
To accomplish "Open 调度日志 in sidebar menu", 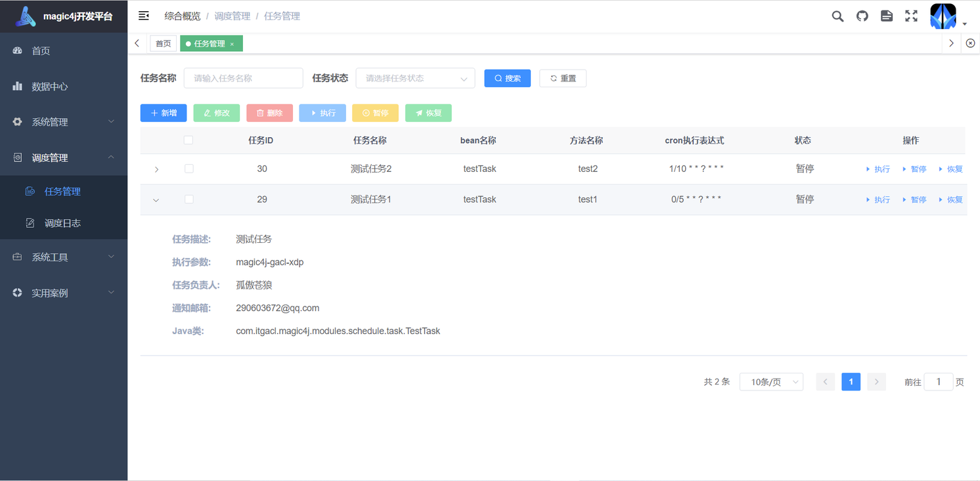I will point(62,223).
